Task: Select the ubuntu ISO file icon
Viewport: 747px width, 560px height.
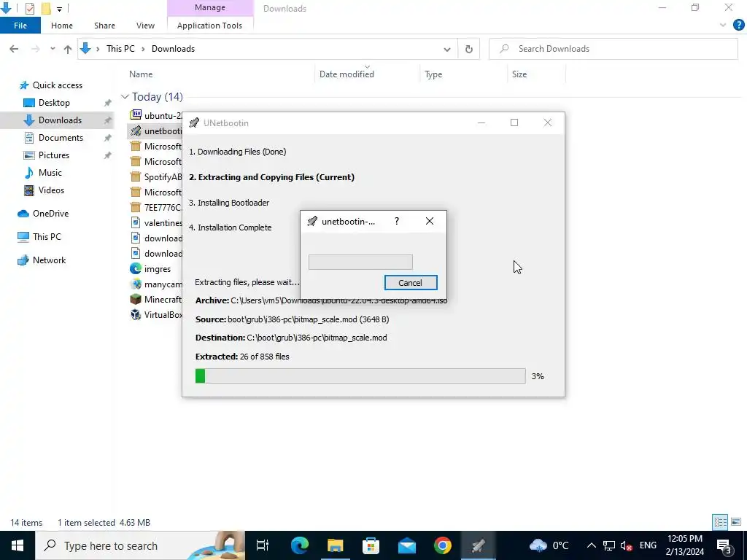Action: point(136,114)
